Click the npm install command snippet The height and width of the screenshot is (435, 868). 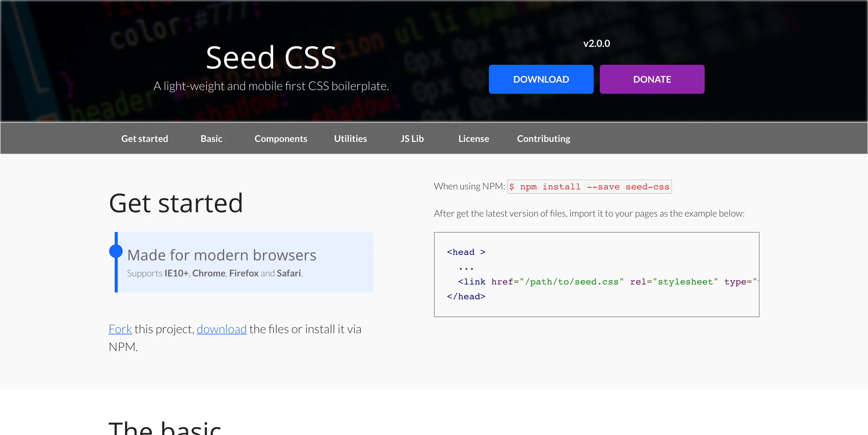click(589, 186)
